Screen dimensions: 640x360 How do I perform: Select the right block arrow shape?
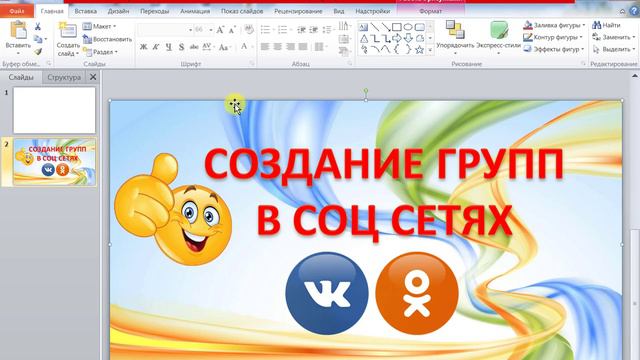[396, 38]
